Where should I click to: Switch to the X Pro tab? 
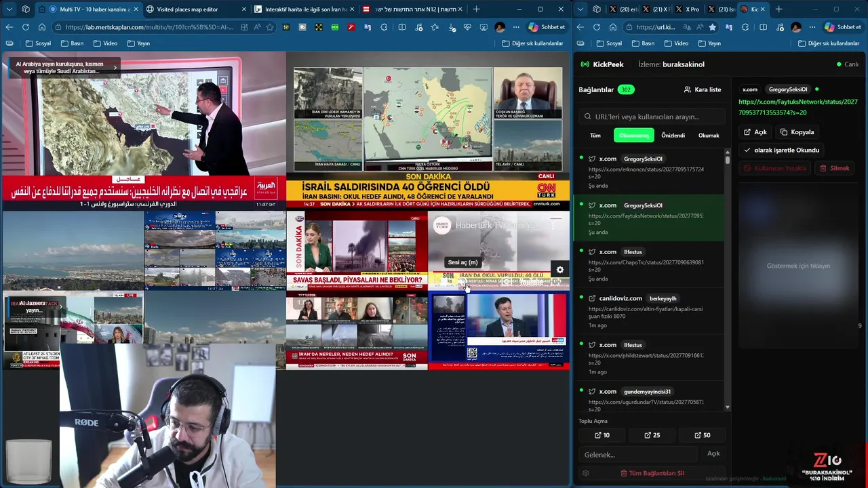(688, 9)
